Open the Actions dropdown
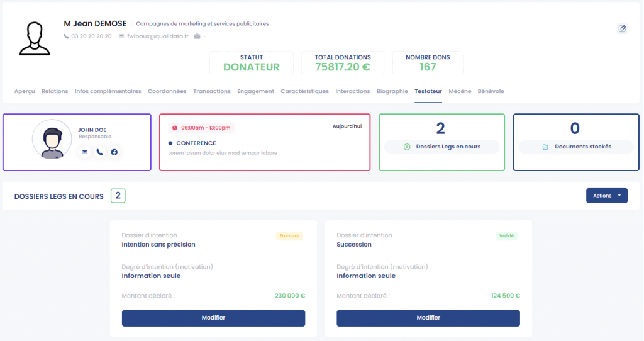Screen dimensions: 644x341 tap(607, 196)
